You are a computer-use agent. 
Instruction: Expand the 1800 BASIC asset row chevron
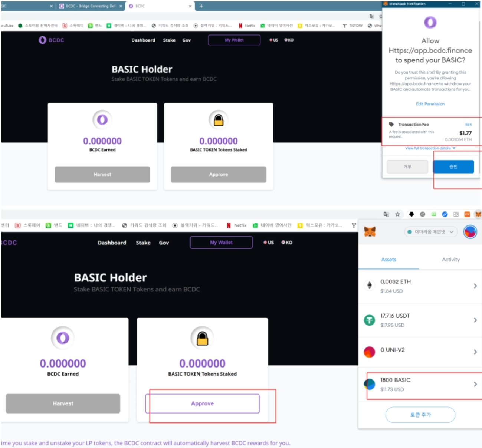pyautogui.click(x=475, y=384)
